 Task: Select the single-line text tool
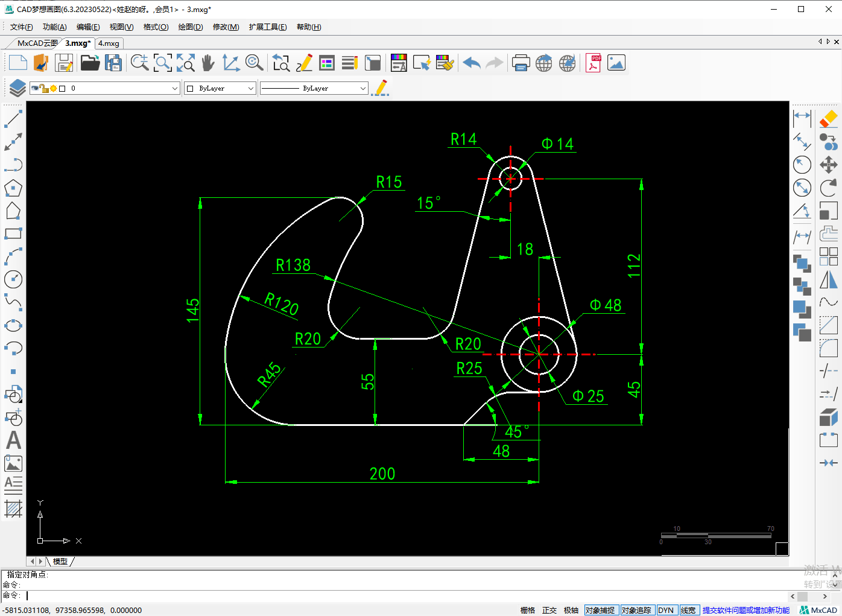(13, 440)
